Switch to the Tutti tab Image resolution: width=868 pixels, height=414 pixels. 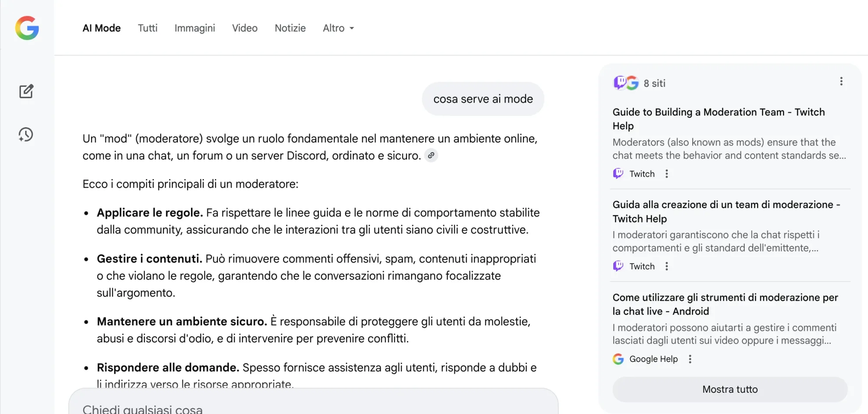[148, 28]
